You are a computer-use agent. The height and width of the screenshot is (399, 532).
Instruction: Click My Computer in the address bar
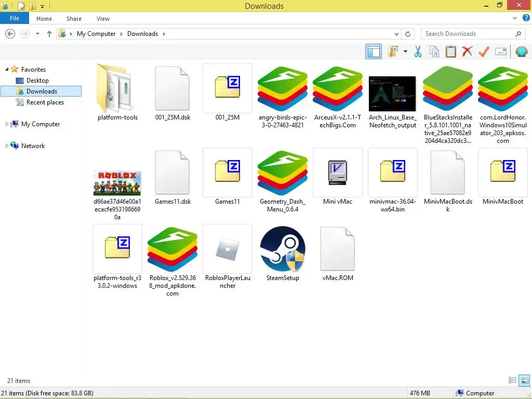tap(96, 34)
